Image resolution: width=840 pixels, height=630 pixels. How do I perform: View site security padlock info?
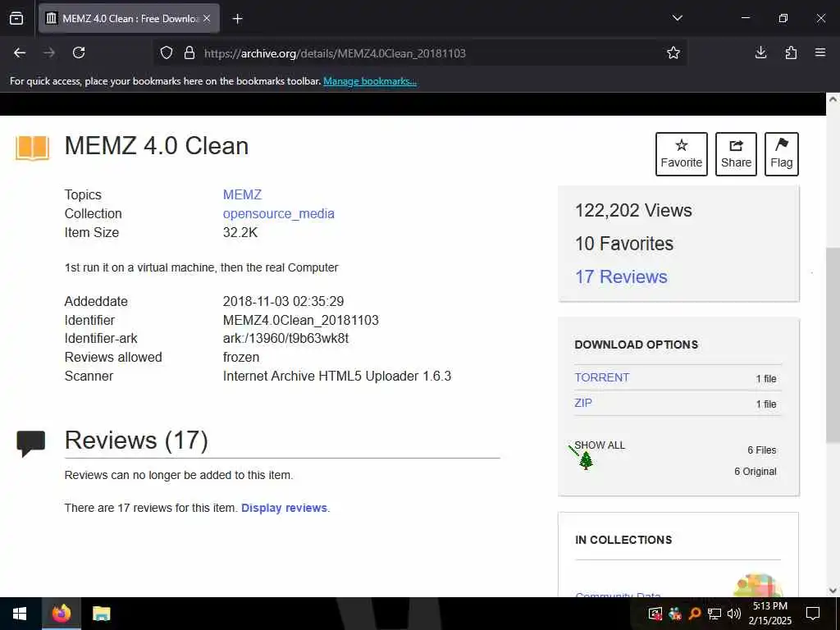pyautogui.click(x=189, y=52)
